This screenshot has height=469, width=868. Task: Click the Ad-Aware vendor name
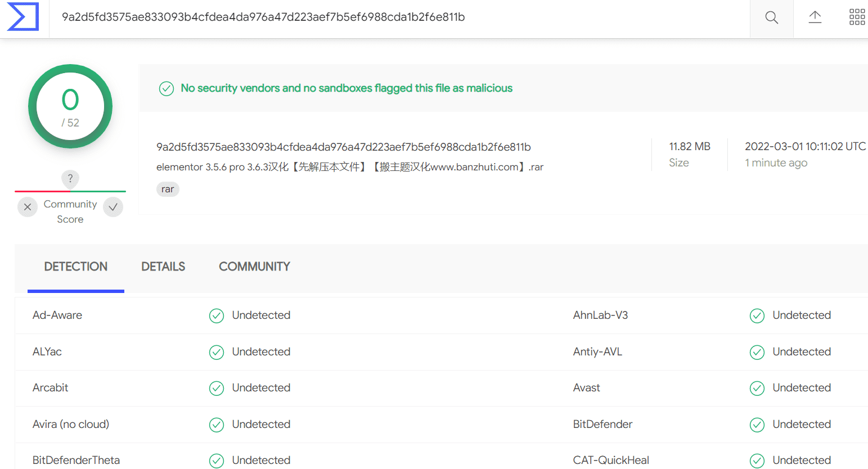tap(57, 315)
